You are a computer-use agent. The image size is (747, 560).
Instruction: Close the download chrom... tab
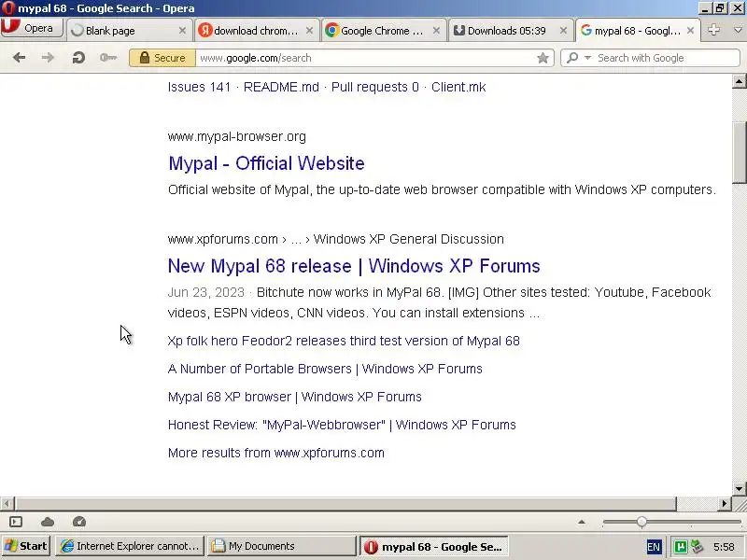click(309, 31)
